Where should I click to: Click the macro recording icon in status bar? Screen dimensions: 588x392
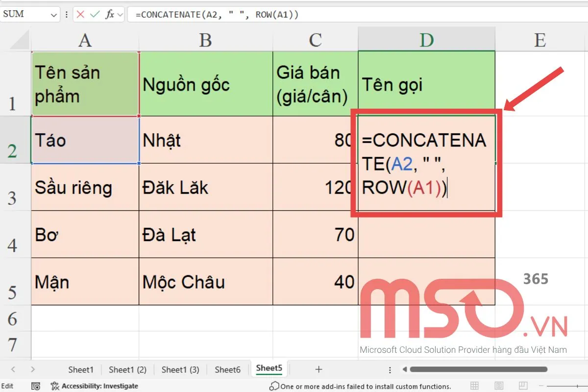35,386
